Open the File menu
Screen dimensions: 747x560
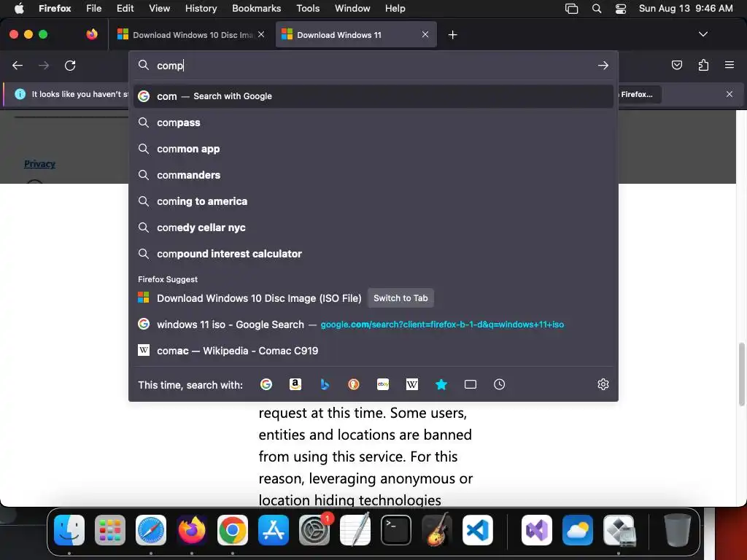tap(93, 8)
